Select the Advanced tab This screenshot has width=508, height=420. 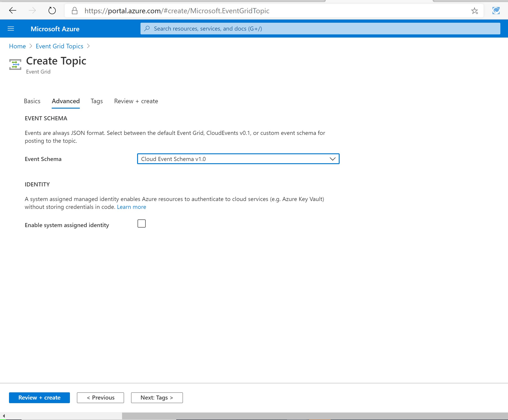pyautogui.click(x=66, y=101)
